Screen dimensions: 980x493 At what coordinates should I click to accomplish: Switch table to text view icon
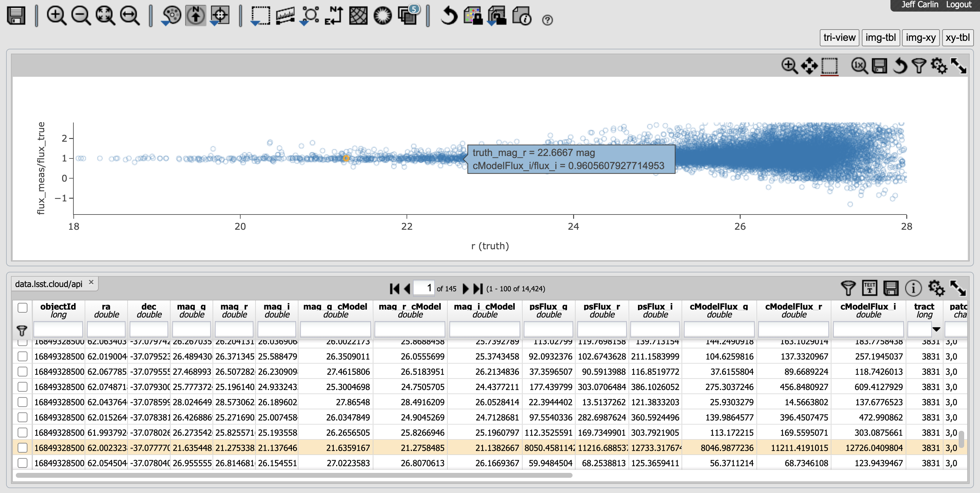pos(869,288)
